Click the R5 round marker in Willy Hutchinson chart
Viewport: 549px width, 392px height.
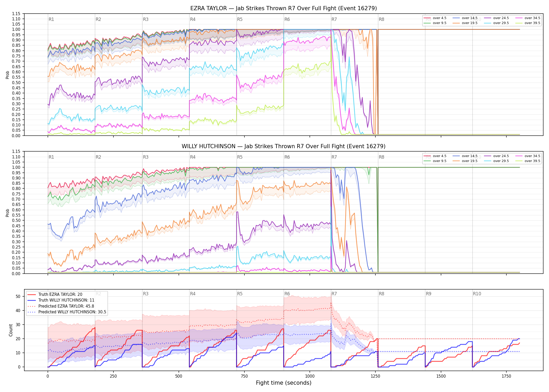(x=240, y=157)
